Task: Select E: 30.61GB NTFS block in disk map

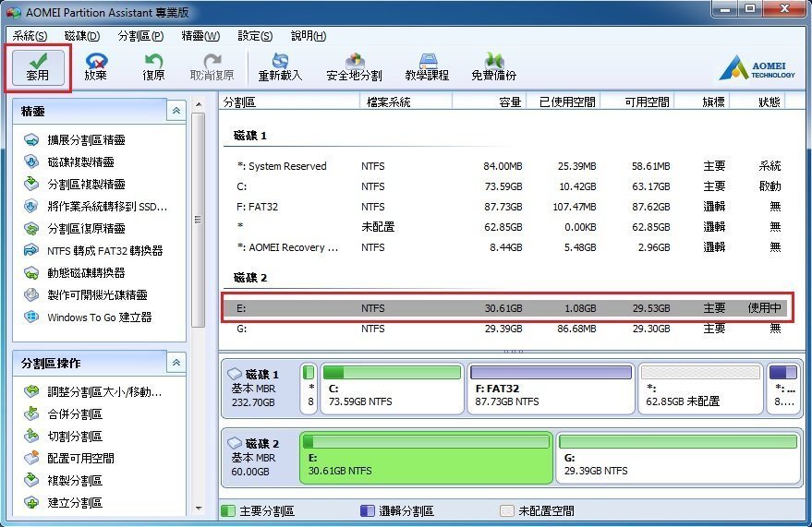Action: [x=426, y=458]
